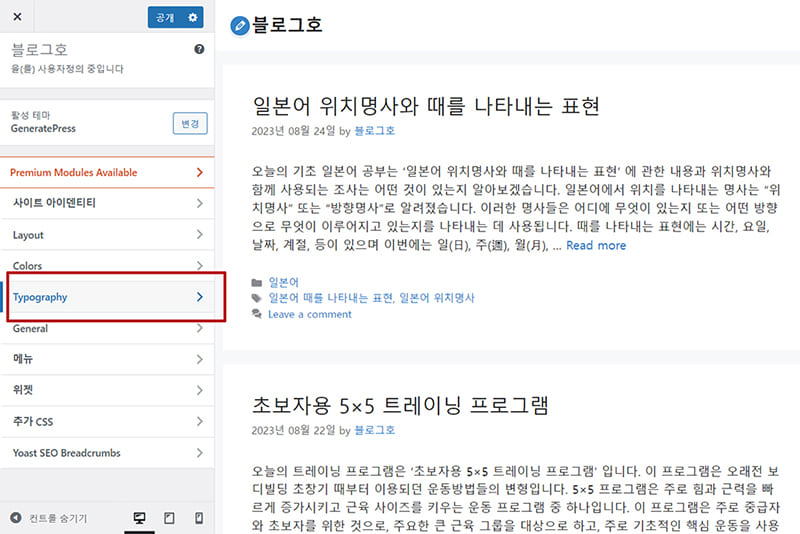Open publish settings gear icon

tap(193, 17)
